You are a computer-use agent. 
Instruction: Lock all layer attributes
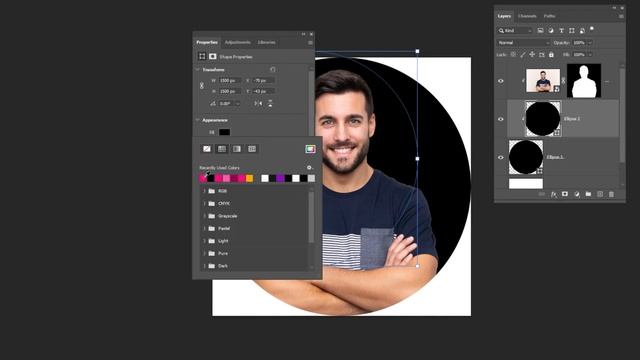point(551,54)
